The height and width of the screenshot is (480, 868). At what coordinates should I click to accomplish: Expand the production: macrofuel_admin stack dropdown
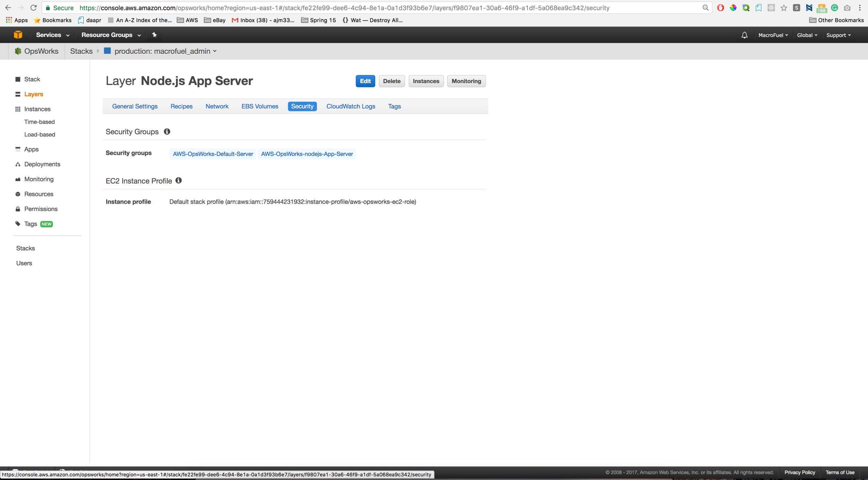point(166,51)
